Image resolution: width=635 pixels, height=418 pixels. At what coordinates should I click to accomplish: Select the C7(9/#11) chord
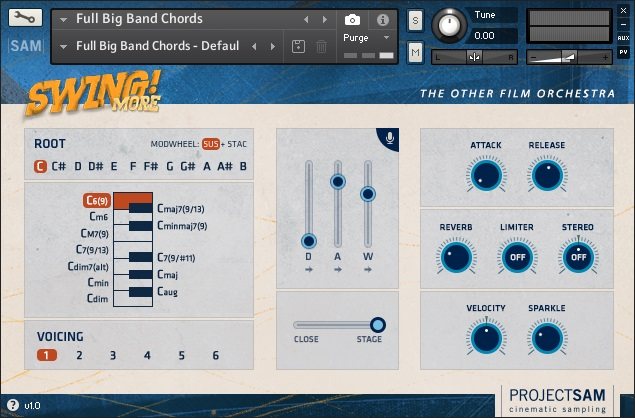click(176, 257)
